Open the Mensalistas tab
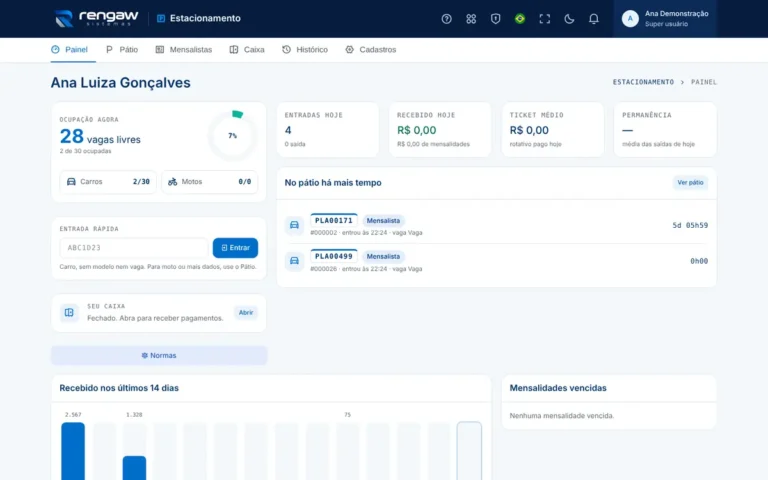 tap(184, 49)
